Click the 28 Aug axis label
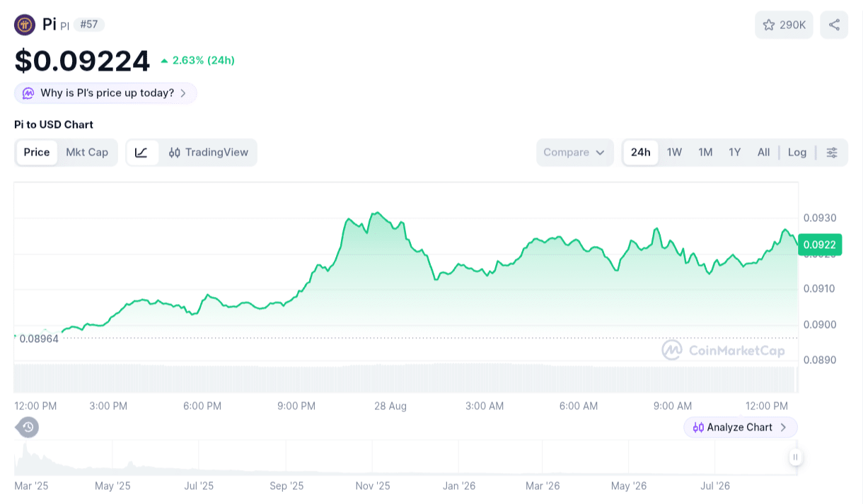863x504 pixels. 390,406
